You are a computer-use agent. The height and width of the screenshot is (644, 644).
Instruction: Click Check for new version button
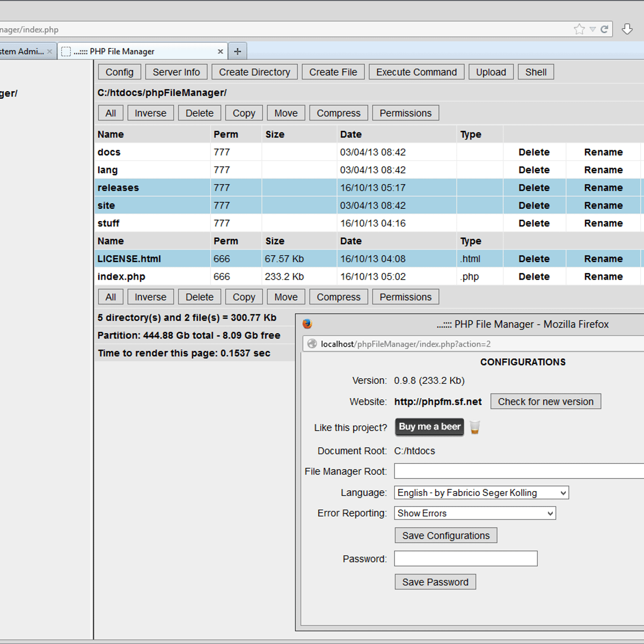[x=546, y=401]
